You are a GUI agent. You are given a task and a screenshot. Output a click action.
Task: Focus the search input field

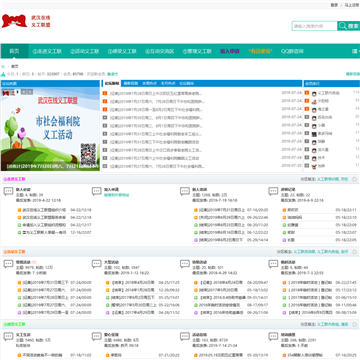point(314,26)
